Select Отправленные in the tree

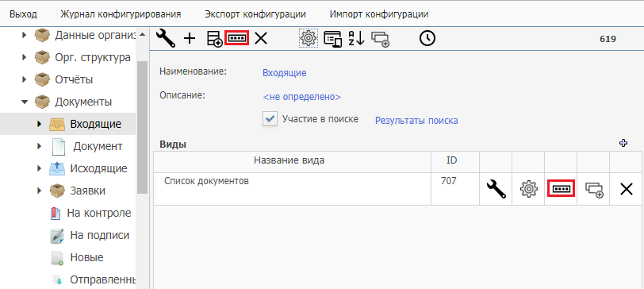coord(102,279)
